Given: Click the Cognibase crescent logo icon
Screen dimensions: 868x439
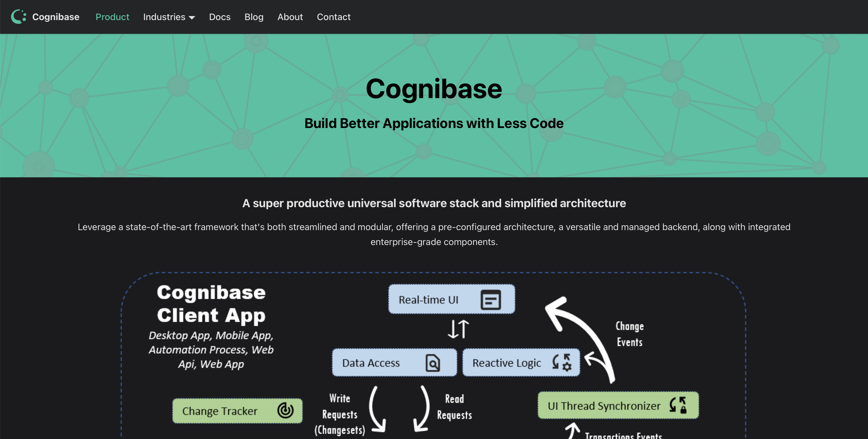Looking at the screenshot, I should click(x=19, y=16).
